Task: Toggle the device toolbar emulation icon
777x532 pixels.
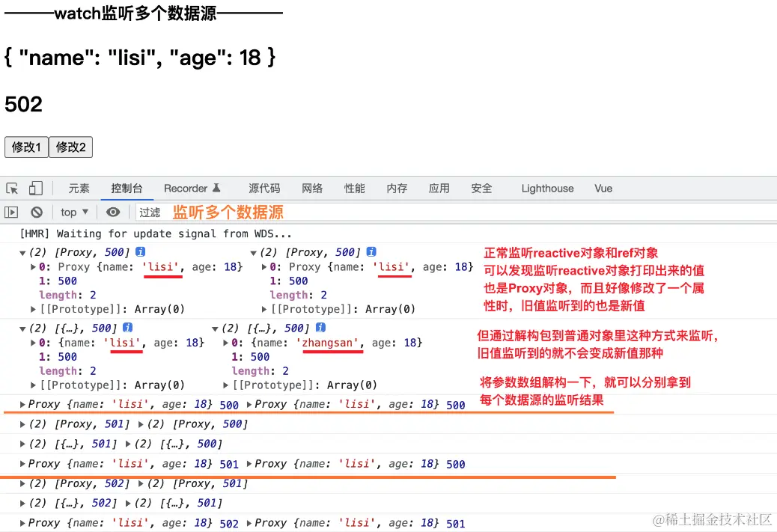Action: (35, 189)
